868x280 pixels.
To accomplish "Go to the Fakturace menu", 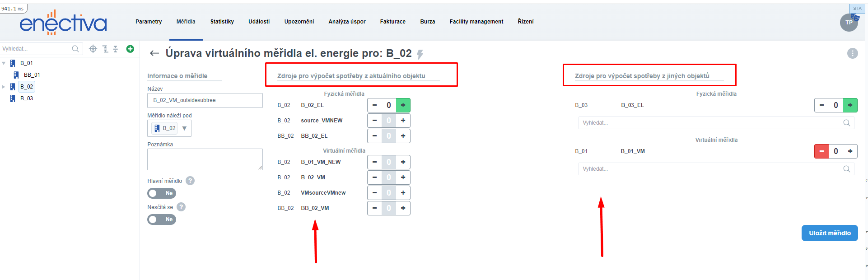I will pos(392,22).
